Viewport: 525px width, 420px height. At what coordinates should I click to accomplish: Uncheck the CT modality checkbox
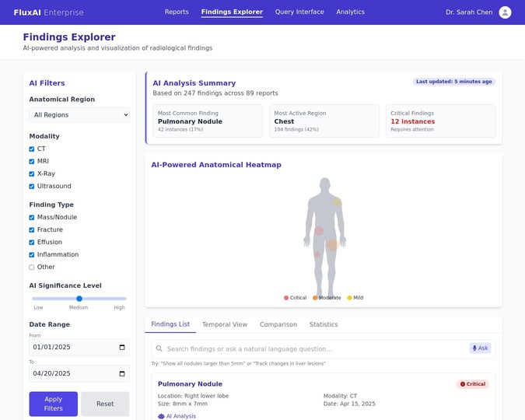pyautogui.click(x=32, y=149)
